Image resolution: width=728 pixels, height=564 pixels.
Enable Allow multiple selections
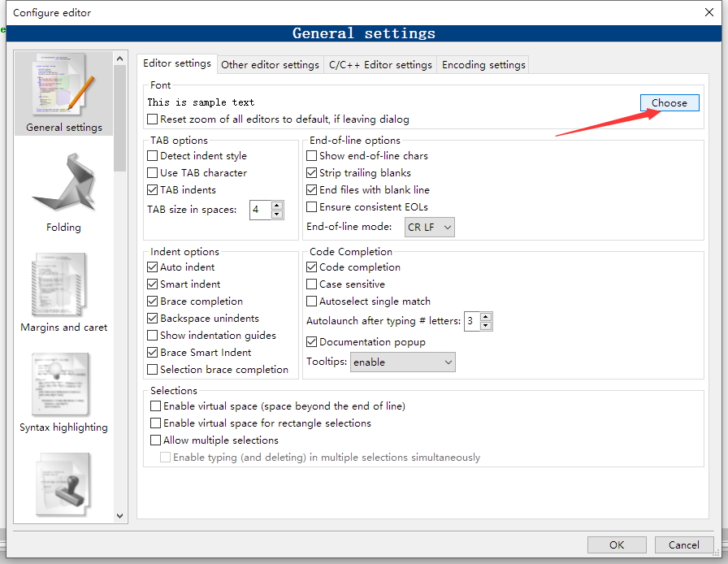pos(155,440)
